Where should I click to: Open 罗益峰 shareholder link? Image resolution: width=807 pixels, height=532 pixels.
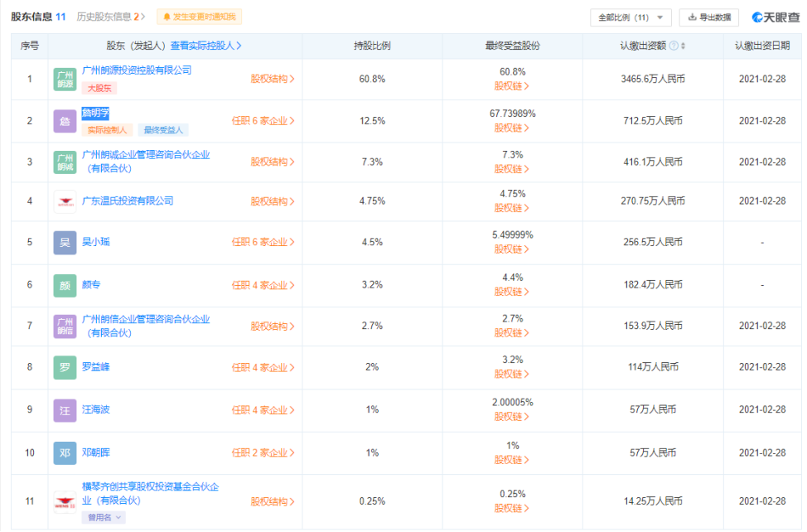pos(96,367)
